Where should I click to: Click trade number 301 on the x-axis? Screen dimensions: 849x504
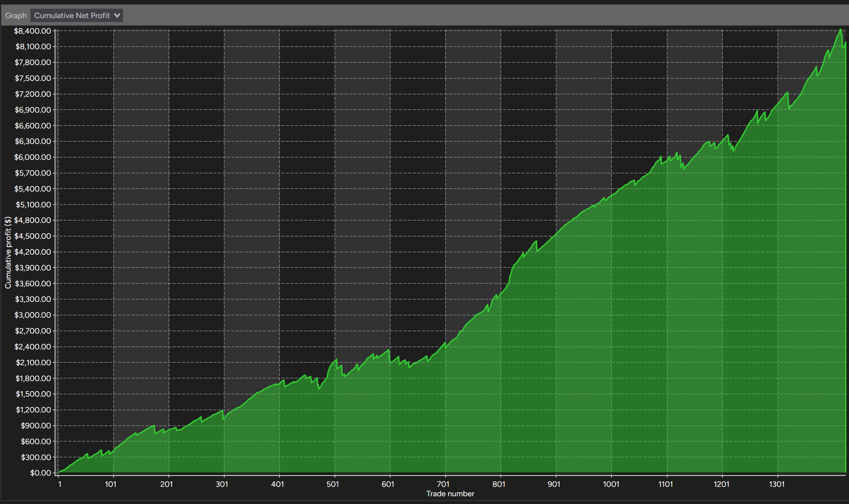(222, 484)
